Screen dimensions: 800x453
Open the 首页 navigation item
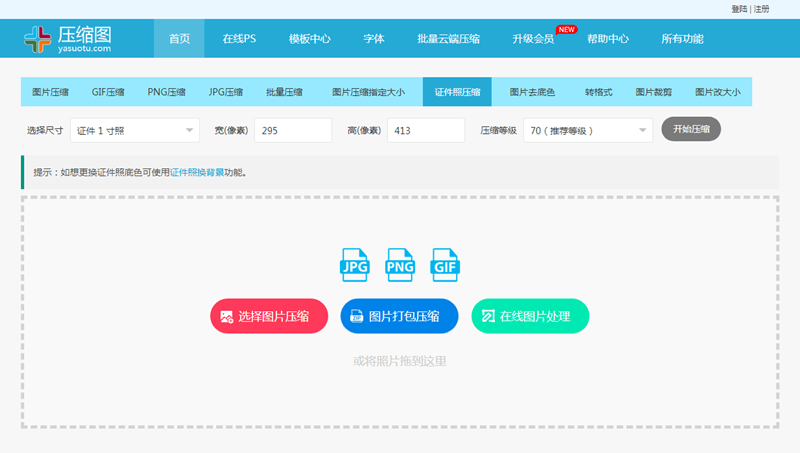pyautogui.click(x=179, y=39)
